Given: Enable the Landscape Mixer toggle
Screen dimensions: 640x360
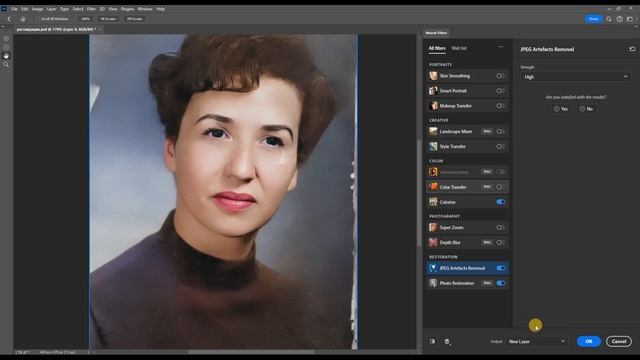Looking at the screenshot, I should (x=500, y=131).
